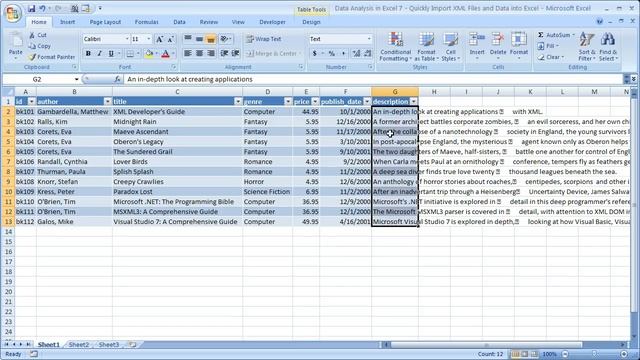Select row 14 header
640x360 pixels.
[x=8, y=232]
